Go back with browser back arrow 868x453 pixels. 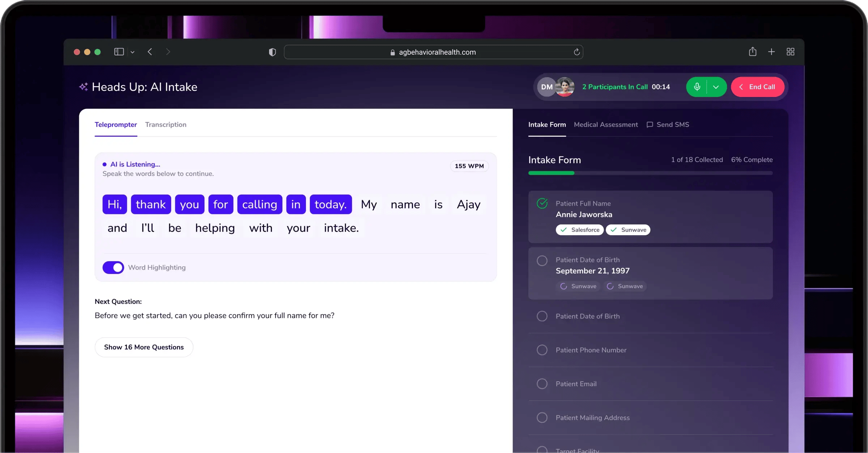tap(150, 52)
